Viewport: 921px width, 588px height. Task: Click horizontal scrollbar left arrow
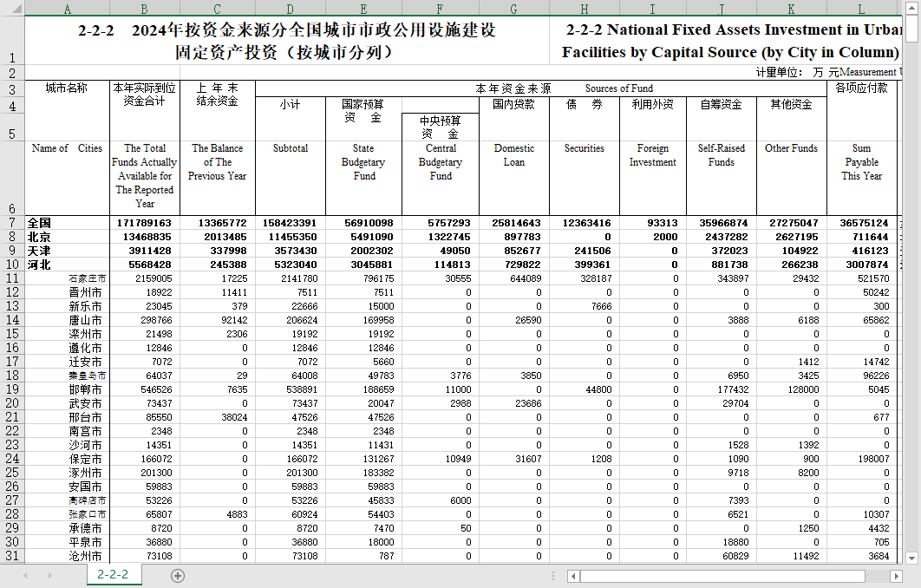[x=574, y=576]
